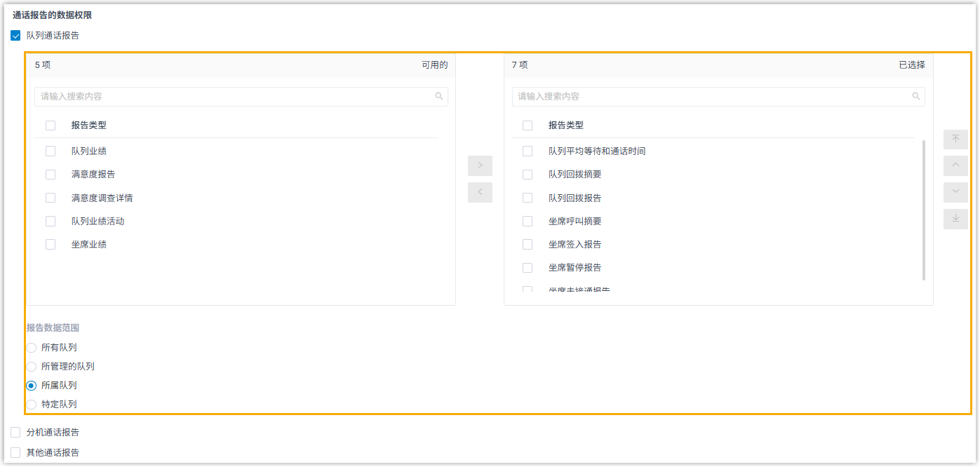980x467 pixels.
Task: Click the selected list scrollbar
Action: coord(923,210)
